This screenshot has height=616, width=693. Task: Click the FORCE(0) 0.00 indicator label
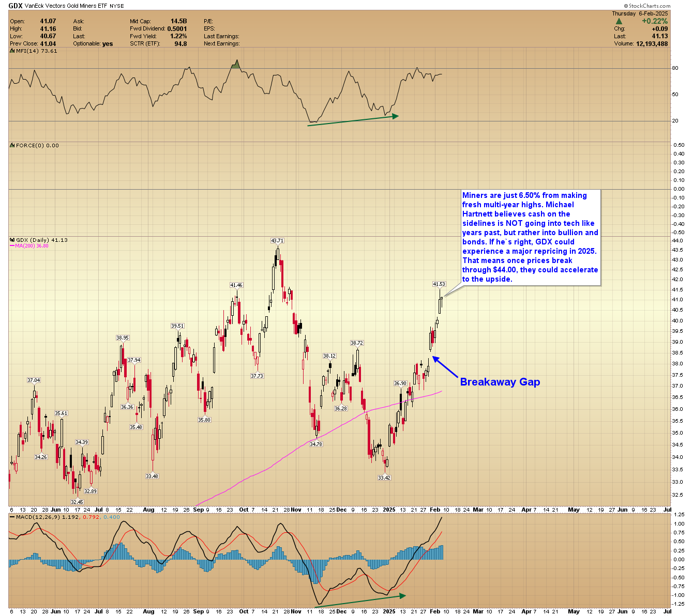coord(37,145)
